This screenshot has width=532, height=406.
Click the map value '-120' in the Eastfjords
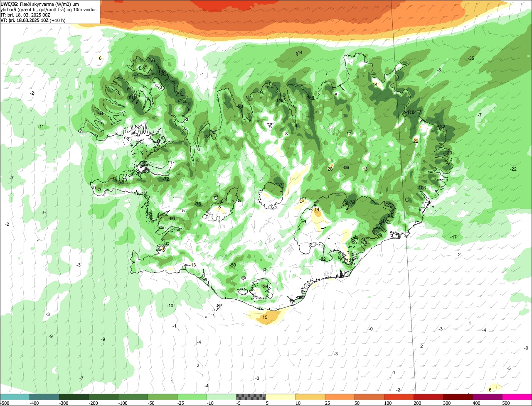(448, 153)
